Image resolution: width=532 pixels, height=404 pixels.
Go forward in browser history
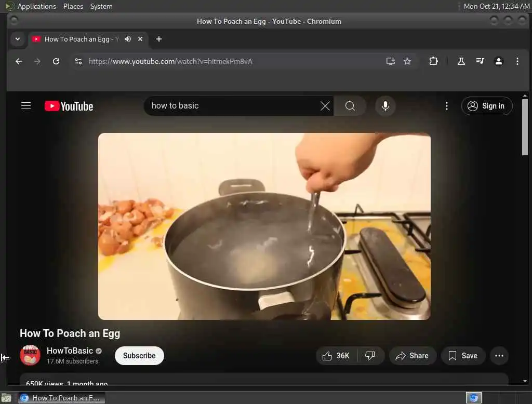[37, 61]
